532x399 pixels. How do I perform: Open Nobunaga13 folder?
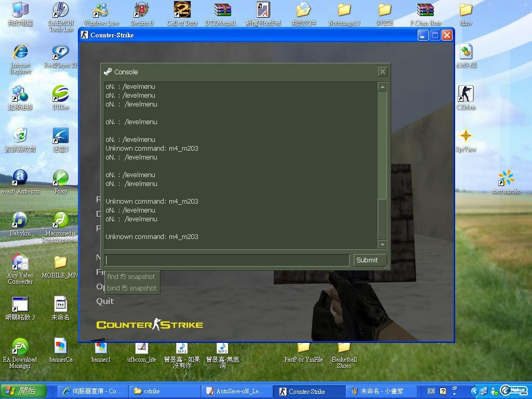point(344,14)
